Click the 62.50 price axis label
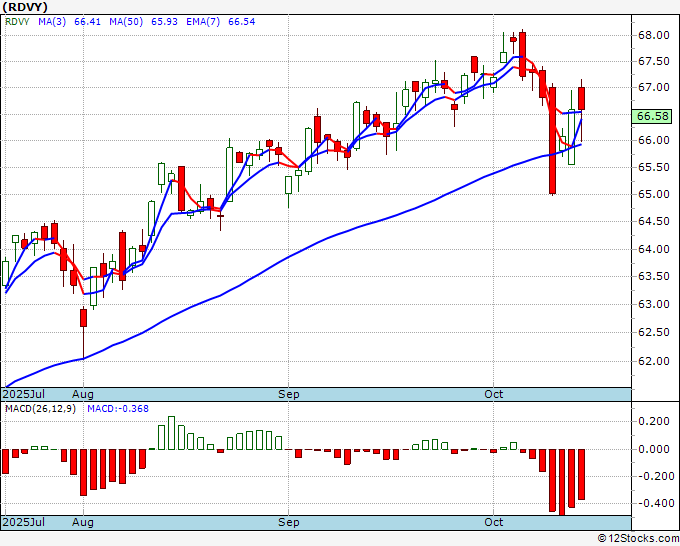The width and height of the screenshot is (680, 546). 654,333
